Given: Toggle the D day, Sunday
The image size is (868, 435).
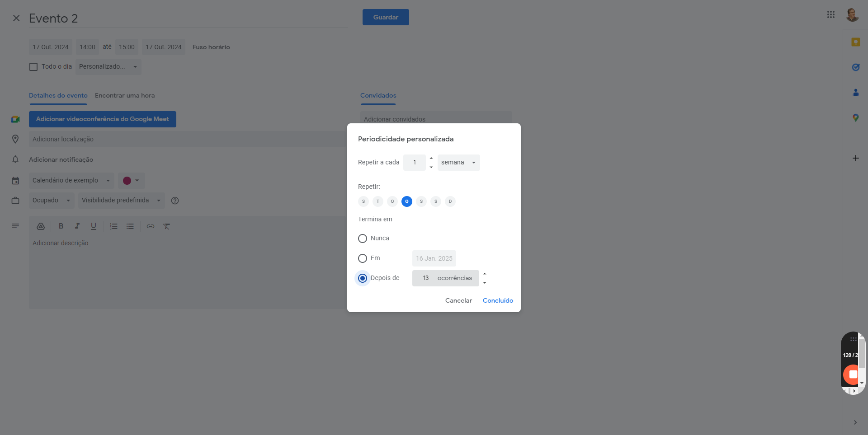Looking at the screenshot, I should click(x=450, y=201).
